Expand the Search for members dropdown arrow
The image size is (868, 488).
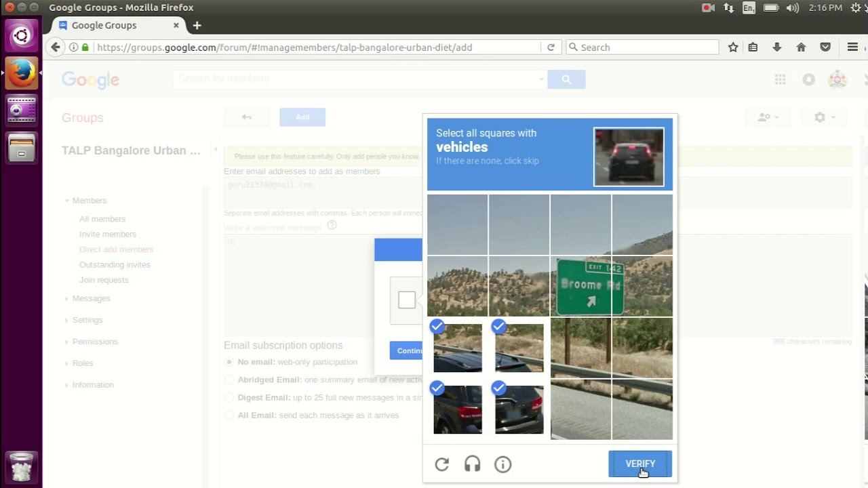click(x=541, y=79)
